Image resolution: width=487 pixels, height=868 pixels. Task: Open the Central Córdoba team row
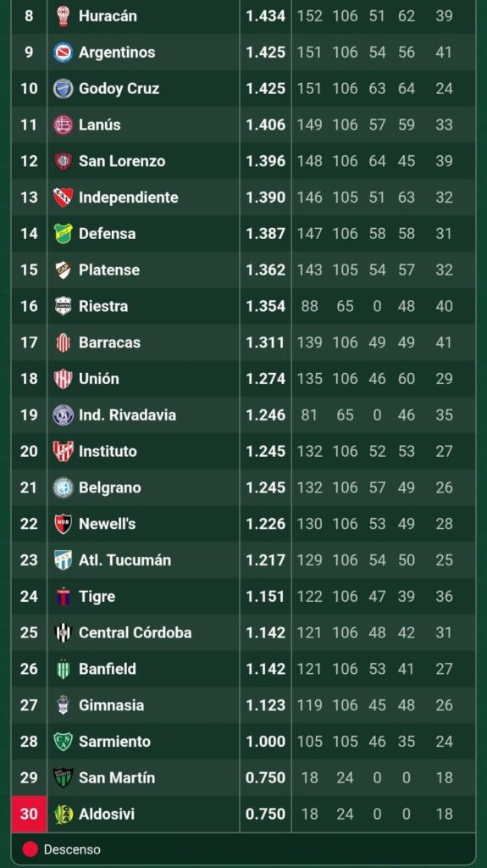point(244,632)
